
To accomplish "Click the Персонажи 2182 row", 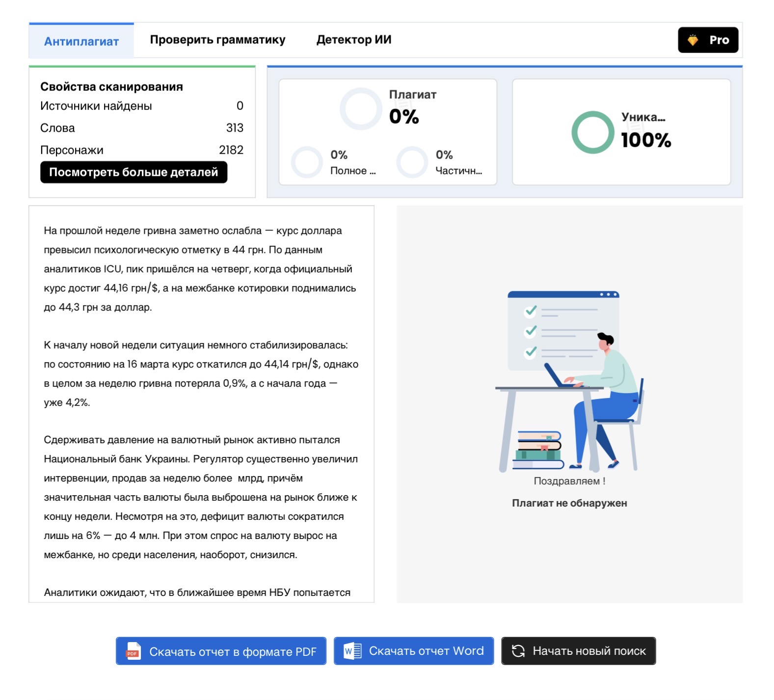I will click(x=142, y=150).
